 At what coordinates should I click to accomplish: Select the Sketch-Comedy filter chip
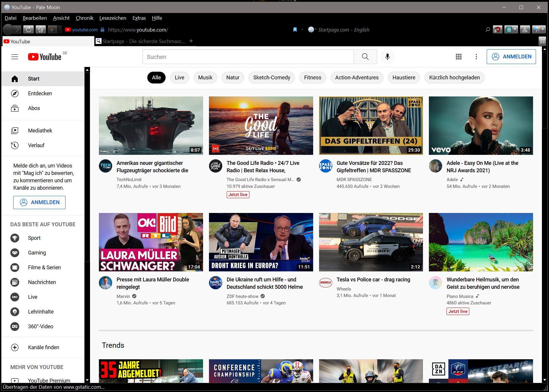coord(272,78)
